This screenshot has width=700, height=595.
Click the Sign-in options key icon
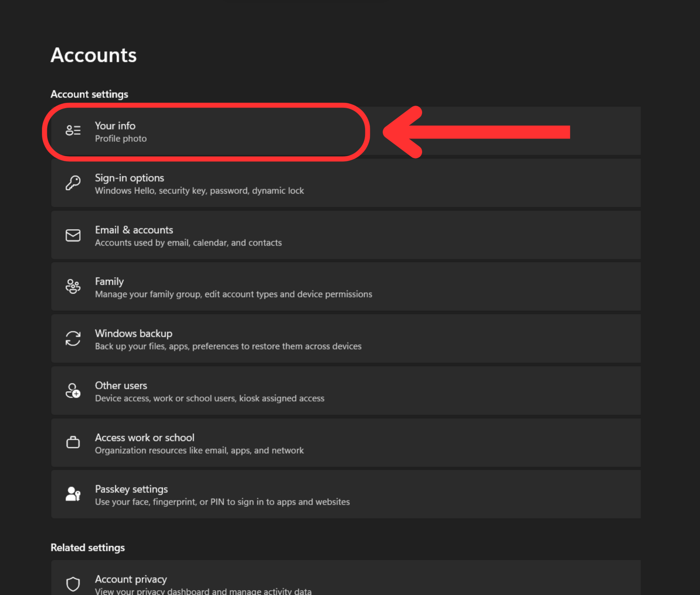click(73, 183)
